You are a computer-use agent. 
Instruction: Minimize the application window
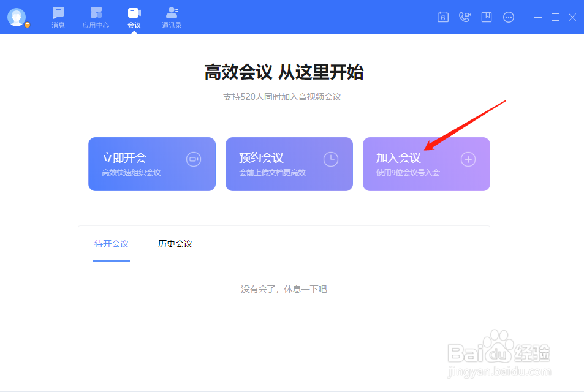(x=538, y=17)
